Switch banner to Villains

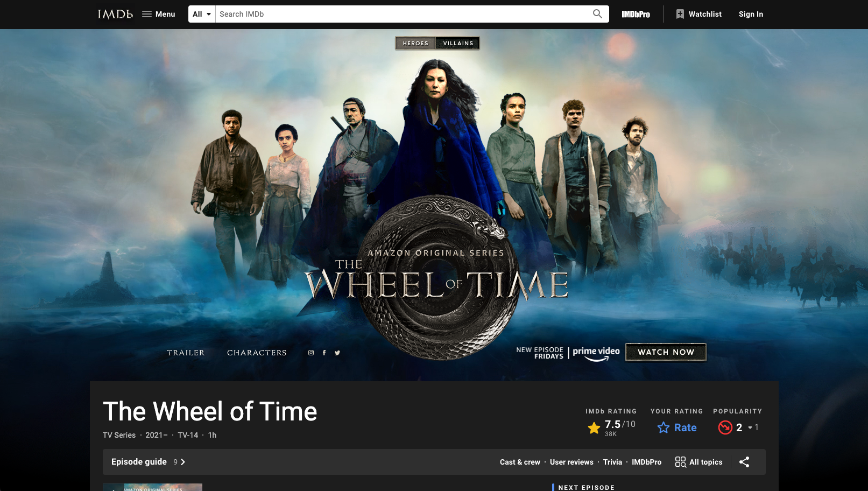[458, 43]
